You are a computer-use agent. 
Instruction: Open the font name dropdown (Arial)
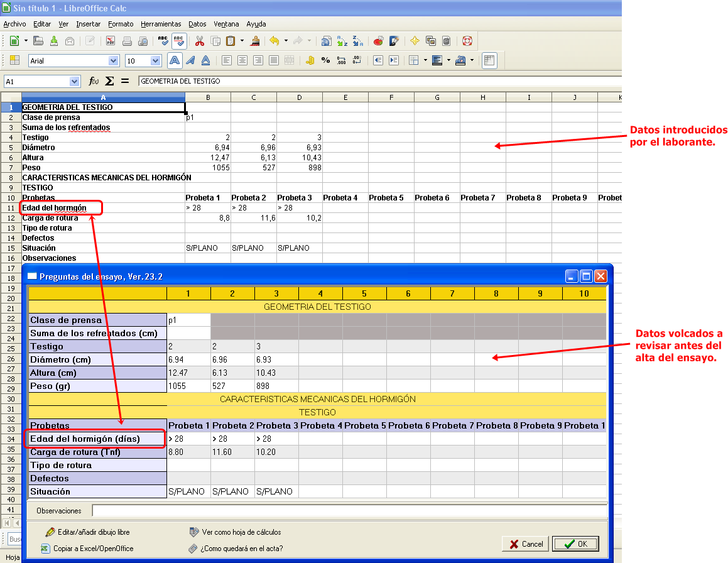tap(114, 61)
